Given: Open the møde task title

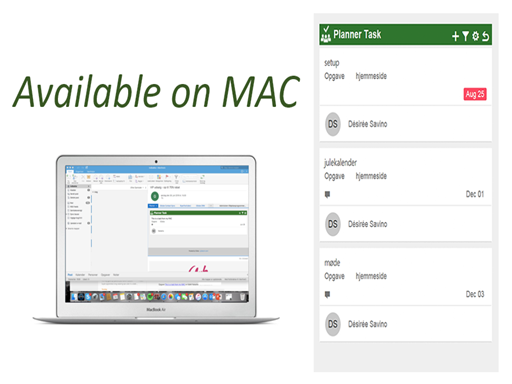Looking at the screenshot, I should [x=332, y=263].
